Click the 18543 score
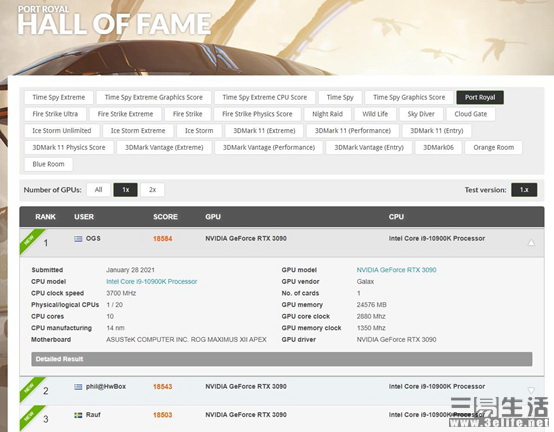The image size is (554, 432). (x=163, y=387)
